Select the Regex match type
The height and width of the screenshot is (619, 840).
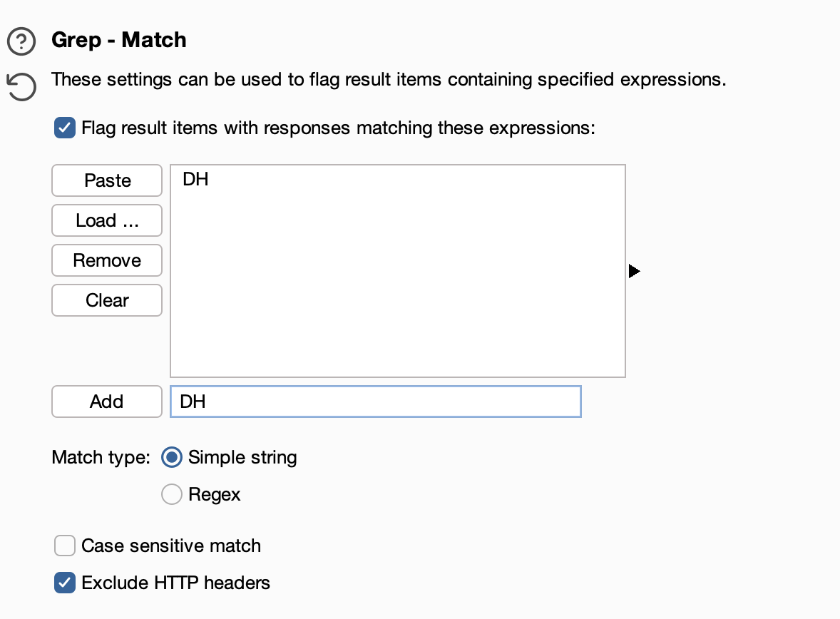tap(172, 494)
